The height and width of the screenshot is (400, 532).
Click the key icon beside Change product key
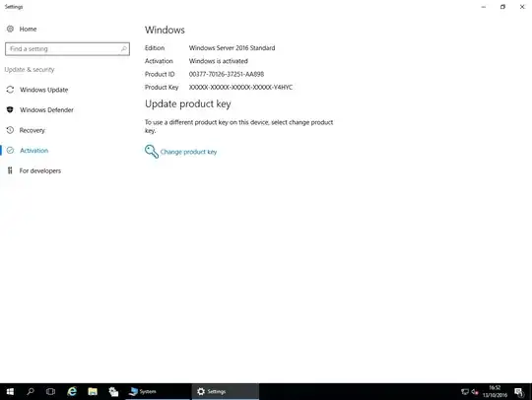(152, 152)
